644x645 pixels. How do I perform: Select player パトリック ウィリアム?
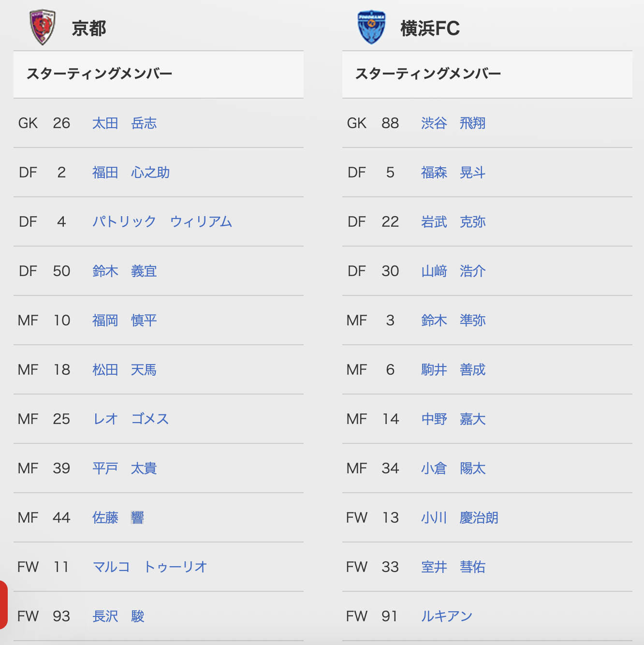click(162, 222)
